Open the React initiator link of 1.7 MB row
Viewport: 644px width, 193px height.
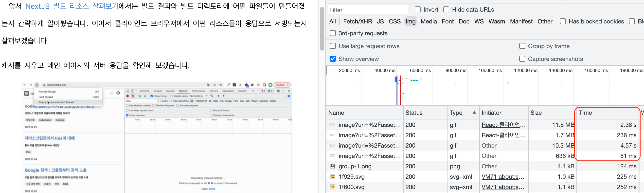[x=503, y=135]
